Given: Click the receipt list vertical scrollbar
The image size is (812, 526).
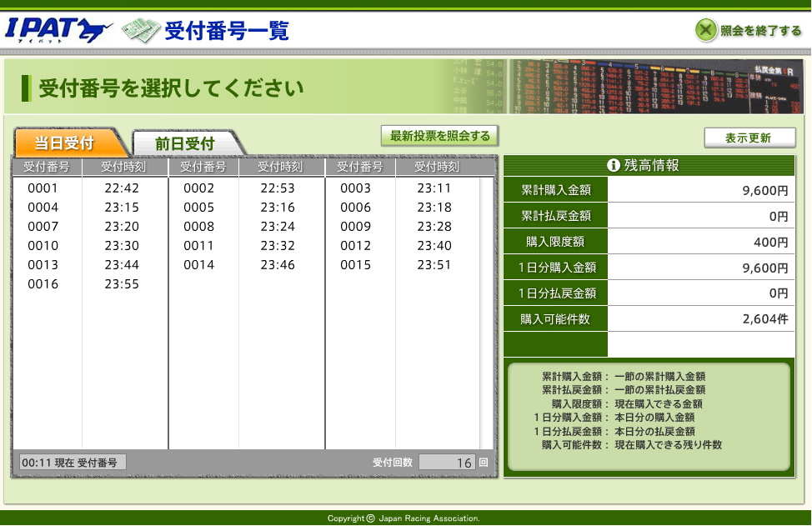Looking at the screenshot, I should pos(487,313).
